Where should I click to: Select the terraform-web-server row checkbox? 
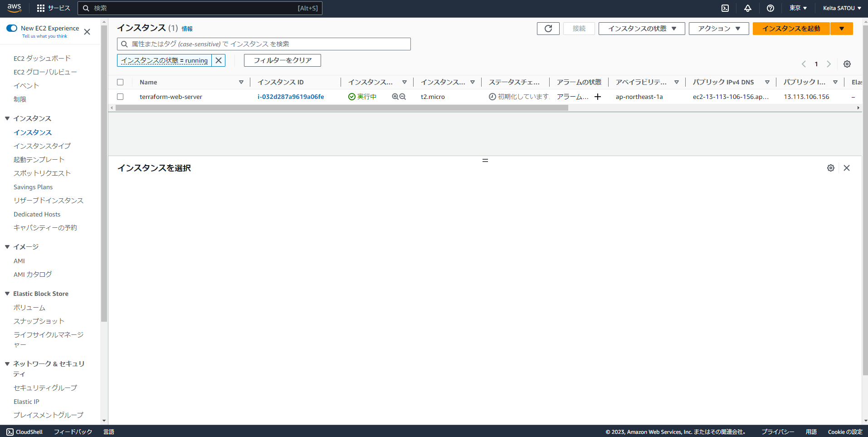click(x=120, y=97)
